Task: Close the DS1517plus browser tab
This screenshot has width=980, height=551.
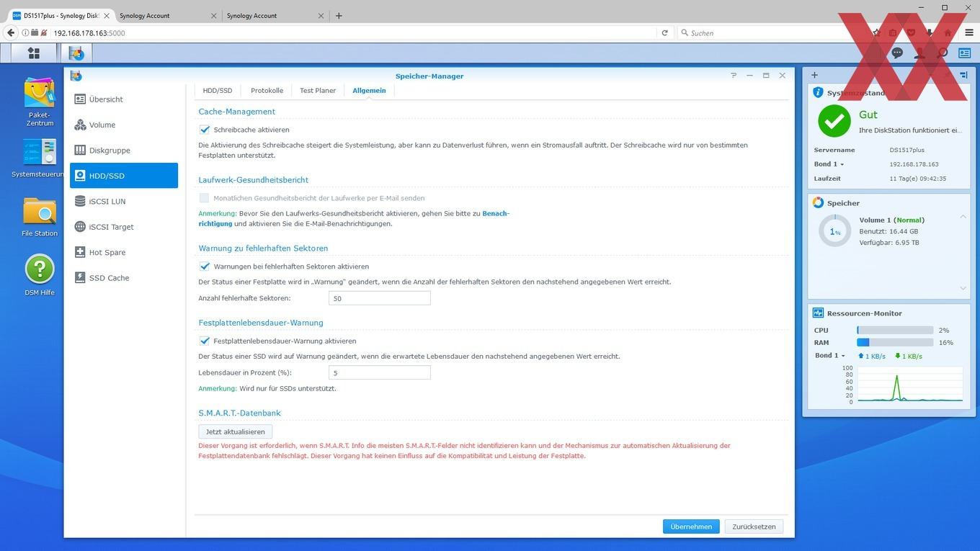Action: (x=106, y=15)
